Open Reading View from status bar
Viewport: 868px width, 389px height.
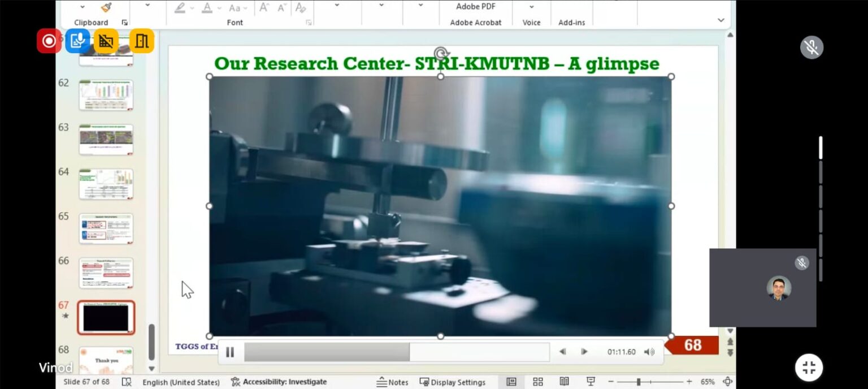[563, 382]
